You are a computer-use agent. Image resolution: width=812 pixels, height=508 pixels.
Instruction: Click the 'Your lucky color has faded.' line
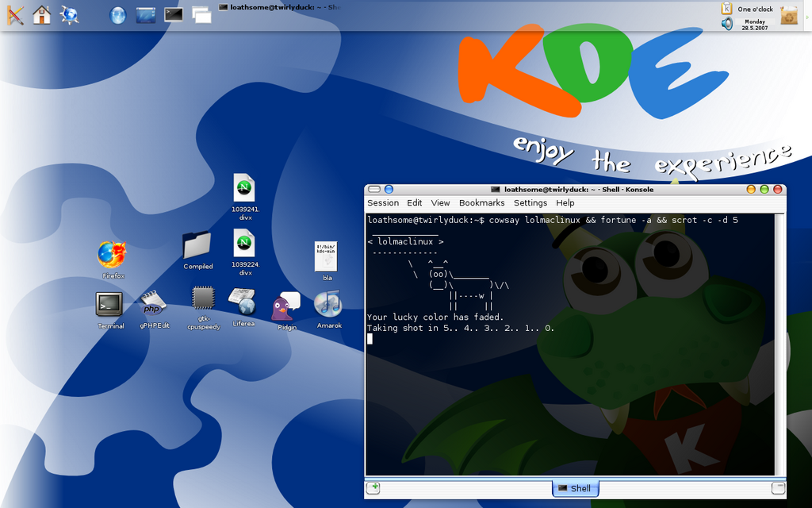click(x=435, y=317)
